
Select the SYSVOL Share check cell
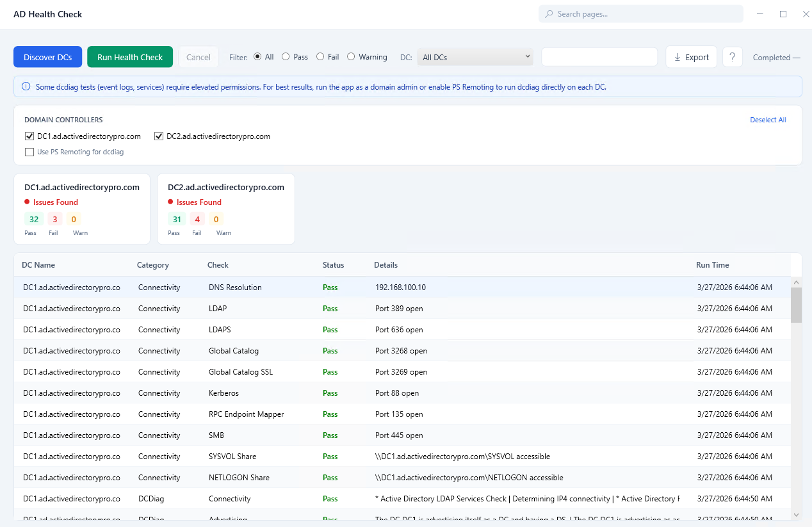[232, 456]
